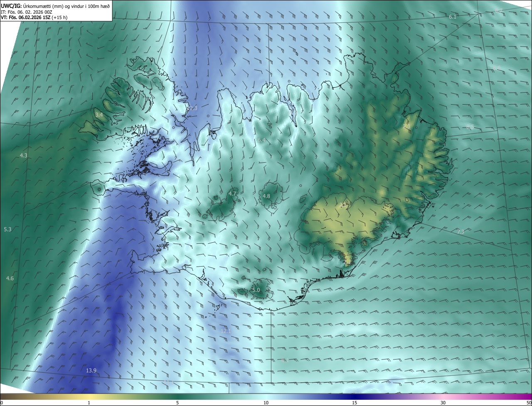
Task: Click the 7.3 value label
Action: (461, 232)
